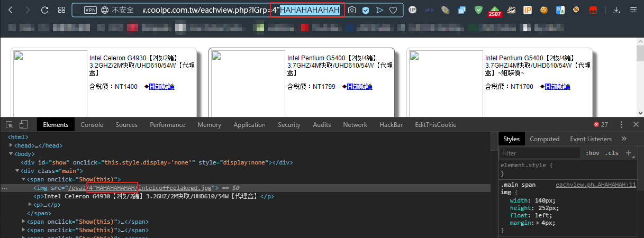Toggle the .cls class editor button
Viewport: 644px width, 238px height.
point(612,153)
